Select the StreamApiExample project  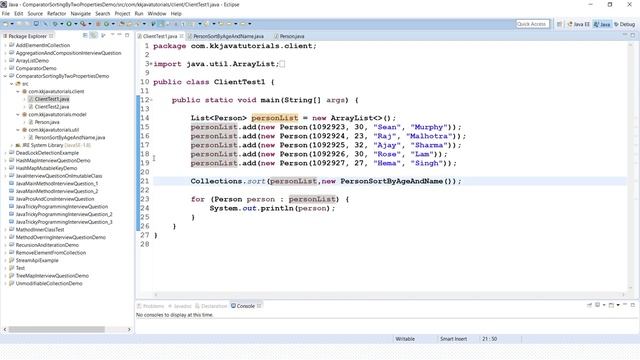click(37, 260)
